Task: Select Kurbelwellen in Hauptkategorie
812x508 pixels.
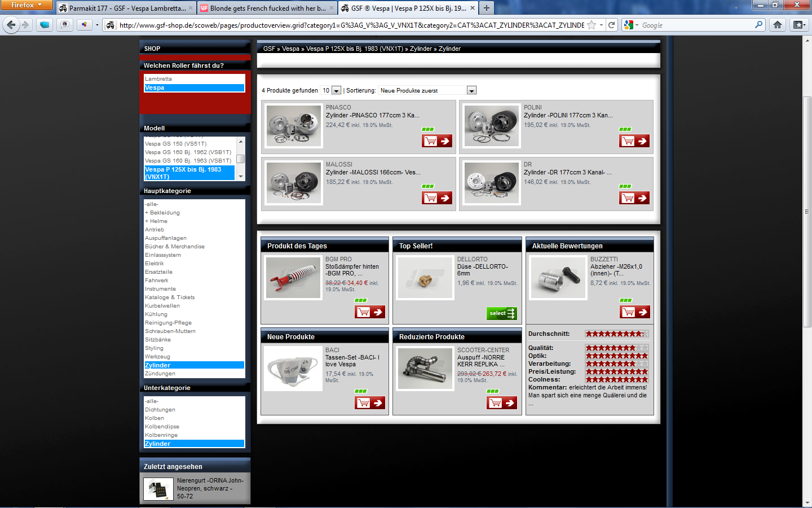Action: 162,306
